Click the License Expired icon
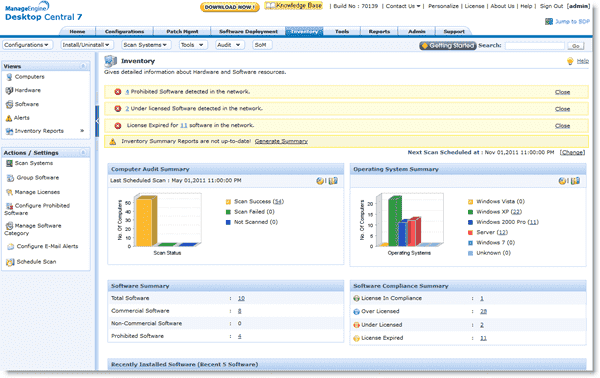The height and width of the screenshot is (378, 600). [356, 339]
